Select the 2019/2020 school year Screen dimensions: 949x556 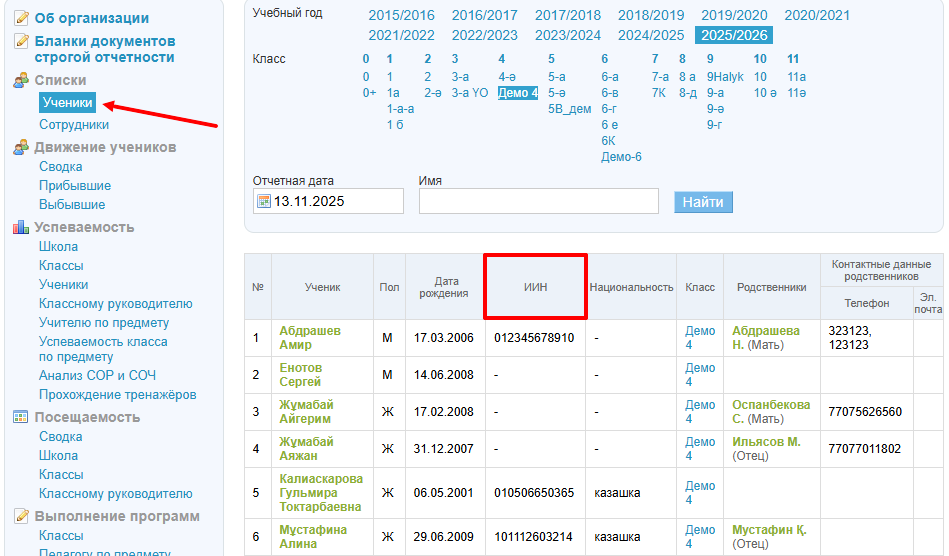[734, 15]
